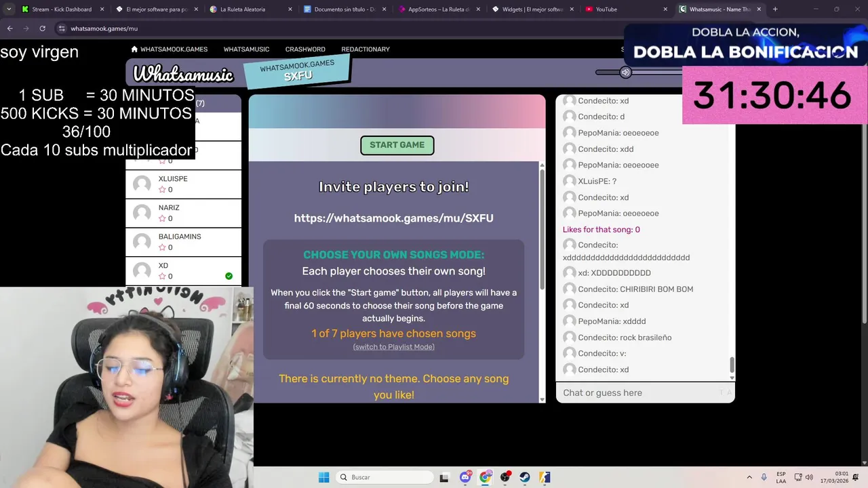The width and height of the screenshot is (868, 488).
Task: Click the site info icon in the address bar
Action: coord(62,28)
